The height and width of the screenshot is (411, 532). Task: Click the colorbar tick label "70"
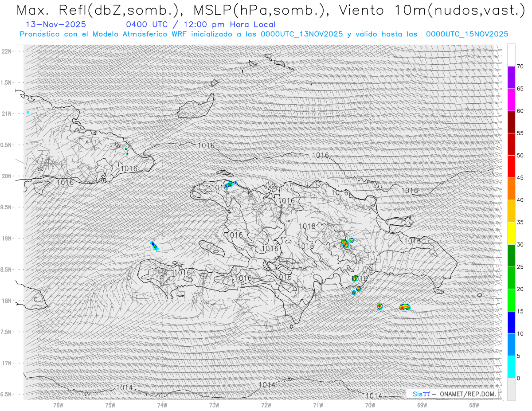point(520,67)
